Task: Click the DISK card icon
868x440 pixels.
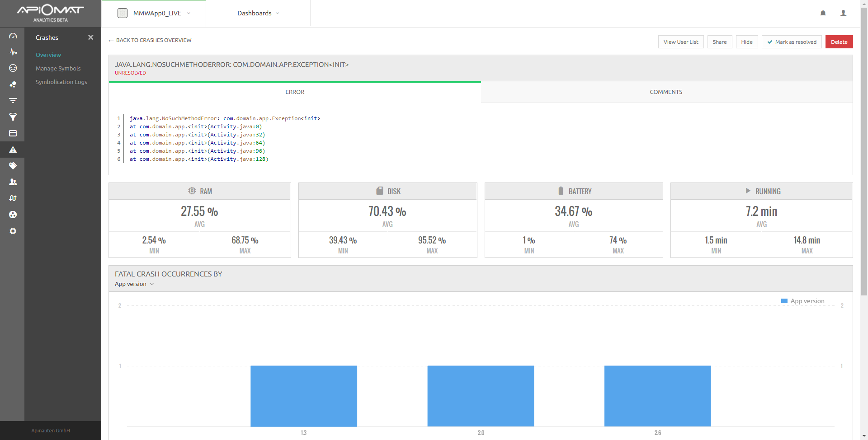Action: (x=380, y=191)
